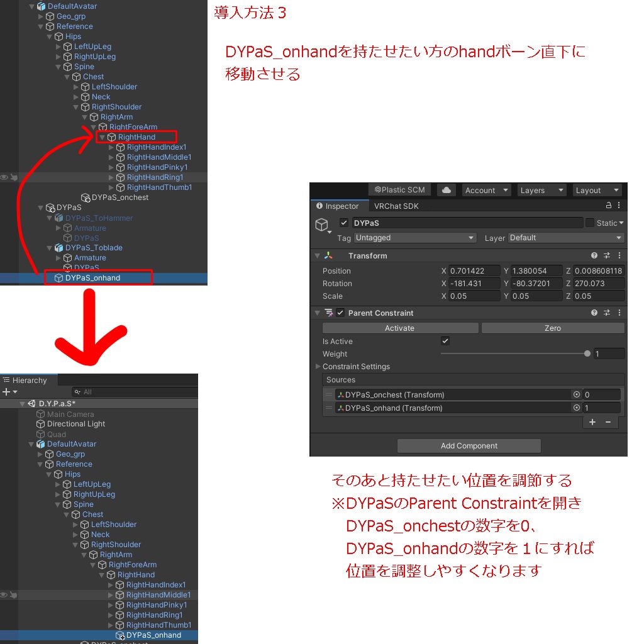Screen dimensions: 644x644
Task: Click the Zero button in Parent Constraint
Action: click(x=552, y=328)
